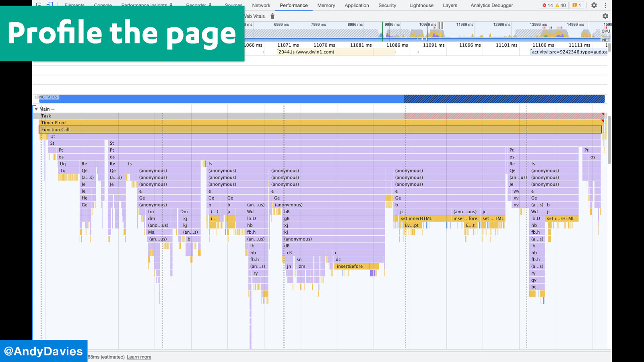Select the Timer Fired event
This screenshot has width=644, height=362.
(321, 123)
